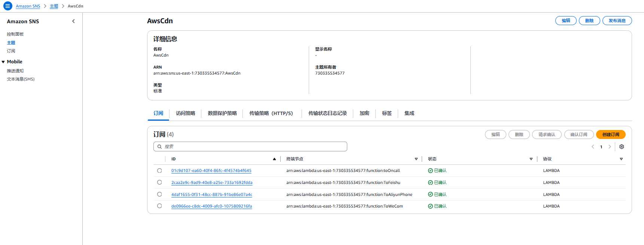Select subscription 4daf1655 radio button
Screen dimensions: 644x245
pyautogui.click(x=159, y=194)
